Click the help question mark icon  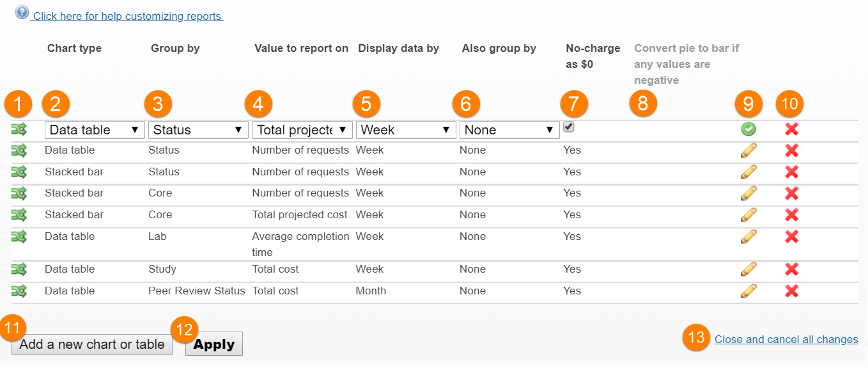pos(22,12)
